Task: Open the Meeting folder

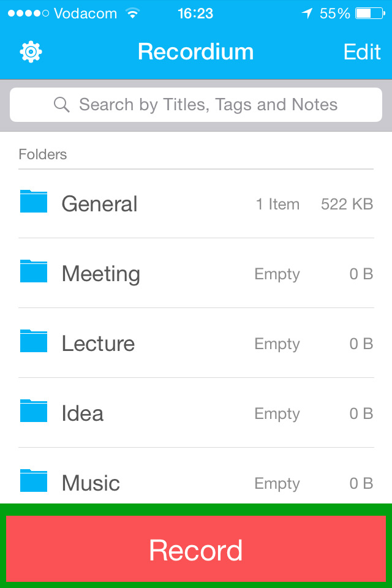Action: point(196,273)
